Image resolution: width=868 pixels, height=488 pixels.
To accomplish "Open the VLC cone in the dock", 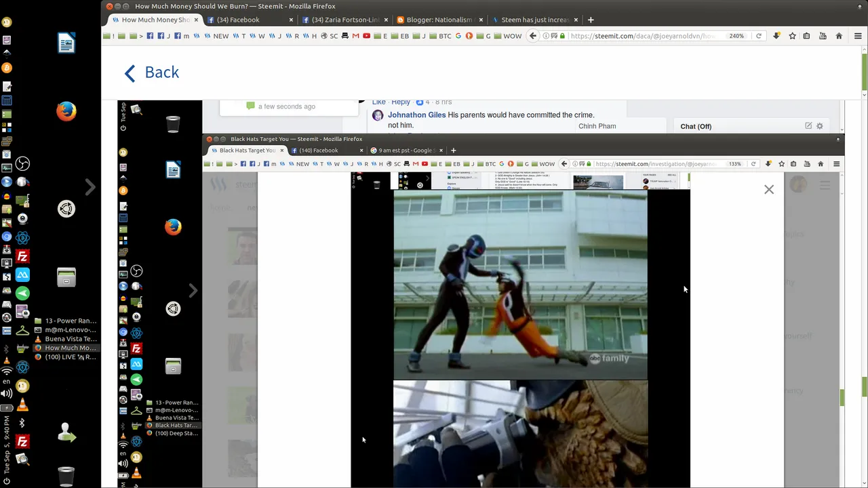I will point(22,405).
